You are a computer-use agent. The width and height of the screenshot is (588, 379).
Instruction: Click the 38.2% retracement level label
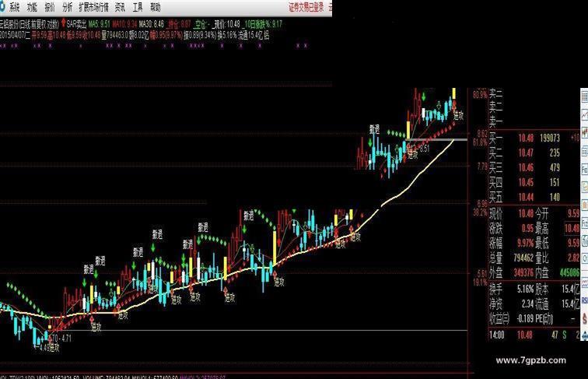pos(481,212)
